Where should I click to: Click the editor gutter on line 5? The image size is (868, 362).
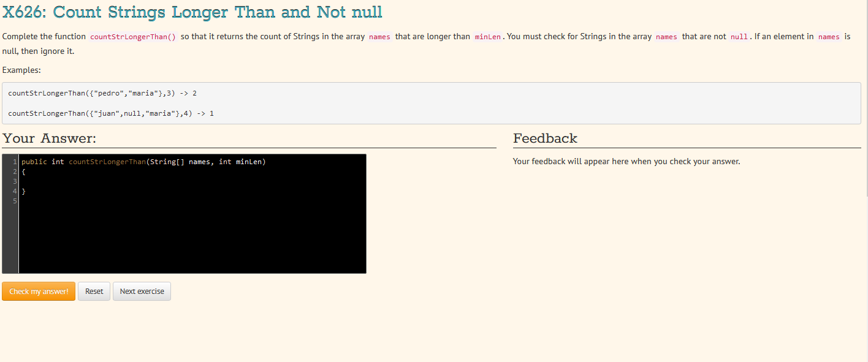13,200
